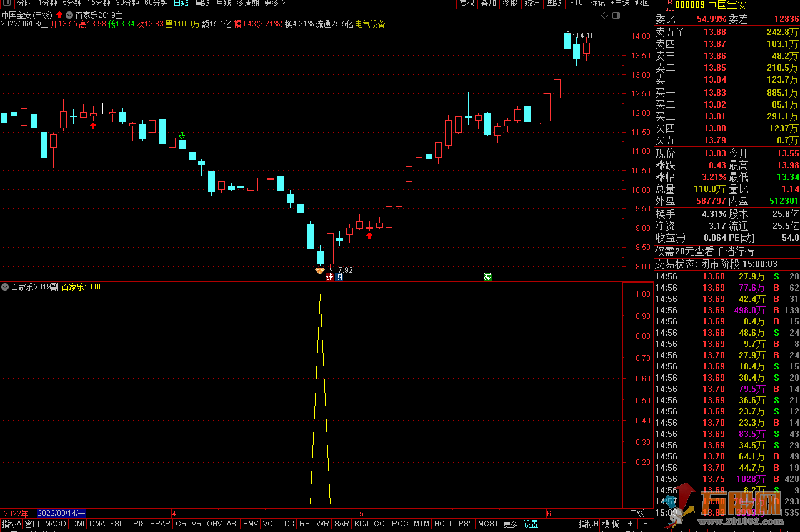Click stock code 000009 title
The height and width of the screenshot is (532, 800).
[689, 5]
